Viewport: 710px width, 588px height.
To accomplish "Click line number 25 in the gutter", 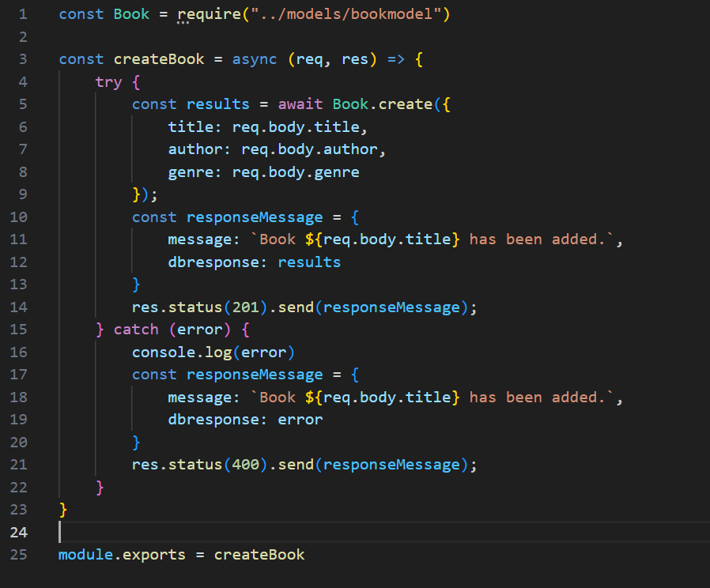I will [x=18, y=555].
